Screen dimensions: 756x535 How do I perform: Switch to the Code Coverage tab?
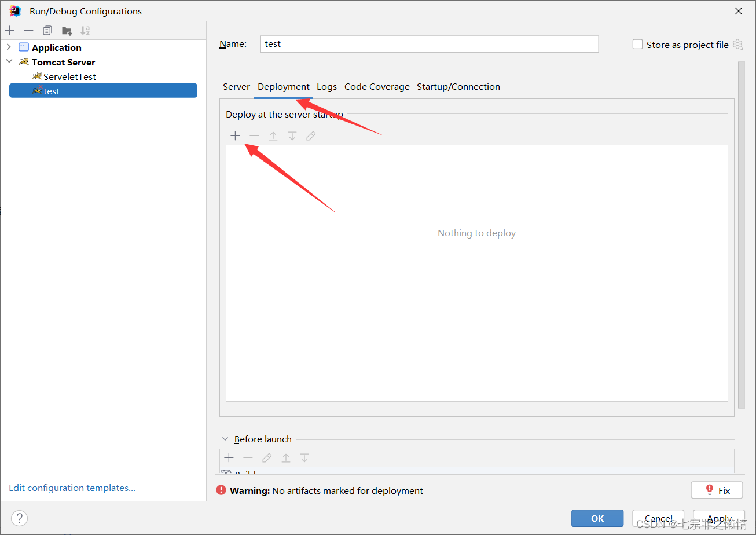tap(377, 87)
